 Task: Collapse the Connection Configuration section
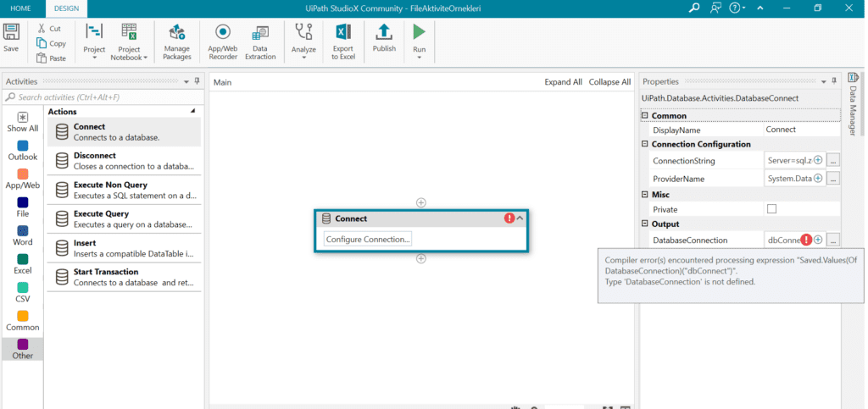coord(644,145)
